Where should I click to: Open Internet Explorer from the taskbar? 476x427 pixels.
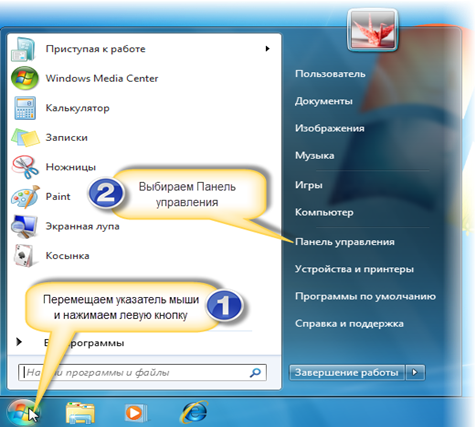tap(194, 412)
